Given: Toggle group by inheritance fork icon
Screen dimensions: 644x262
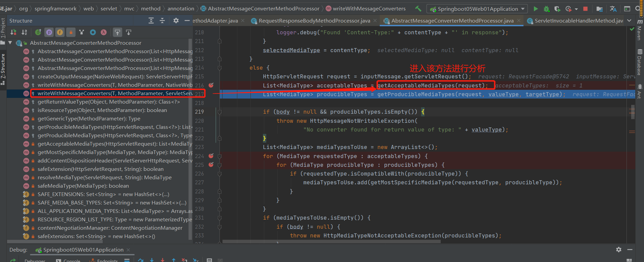Looking at the screenshot, I should coord(81,32).
